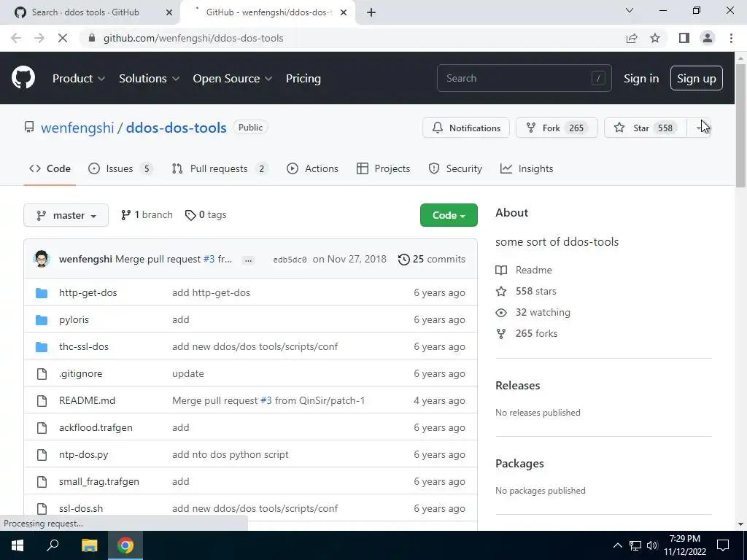The width and height of the screenshot is (747, 560).
Task: Open the Windows notification center
Action: 723,545
